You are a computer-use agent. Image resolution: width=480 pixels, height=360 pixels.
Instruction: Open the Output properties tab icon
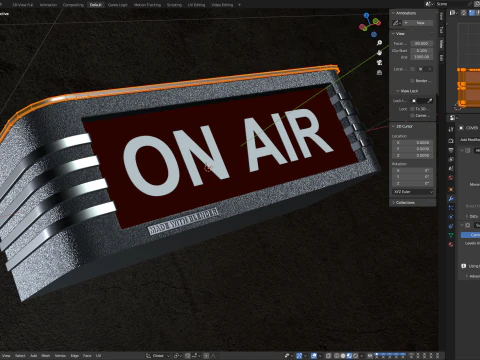click(451, 150)
